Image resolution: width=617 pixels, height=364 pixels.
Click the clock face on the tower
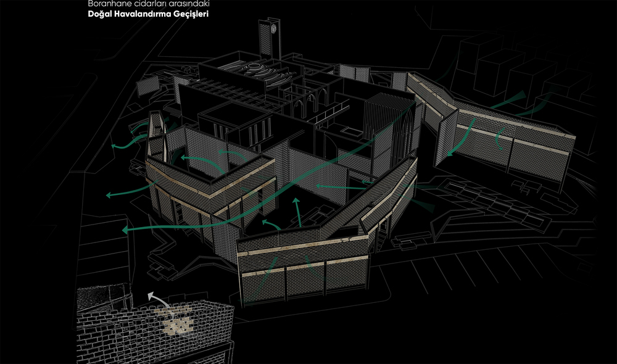coord(273,27)
